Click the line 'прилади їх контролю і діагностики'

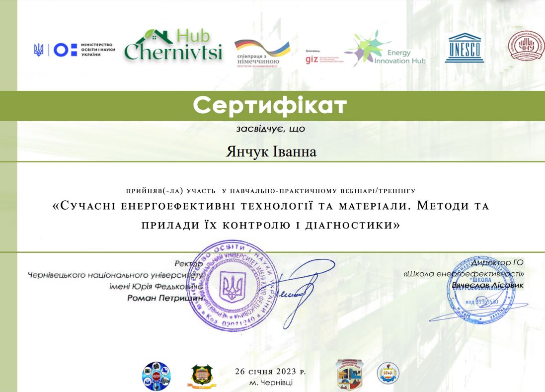[271, 225]
